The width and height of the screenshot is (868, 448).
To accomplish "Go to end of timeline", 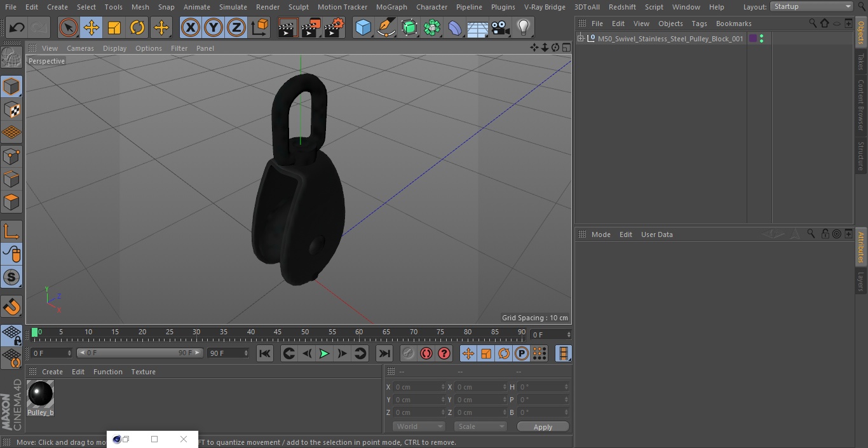I will click(x=384, y=353).
